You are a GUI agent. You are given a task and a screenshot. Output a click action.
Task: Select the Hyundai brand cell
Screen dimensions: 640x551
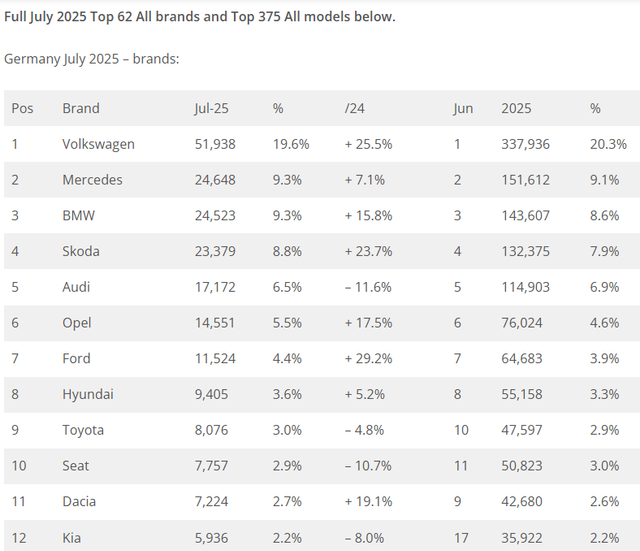click(x=87, y=394)
